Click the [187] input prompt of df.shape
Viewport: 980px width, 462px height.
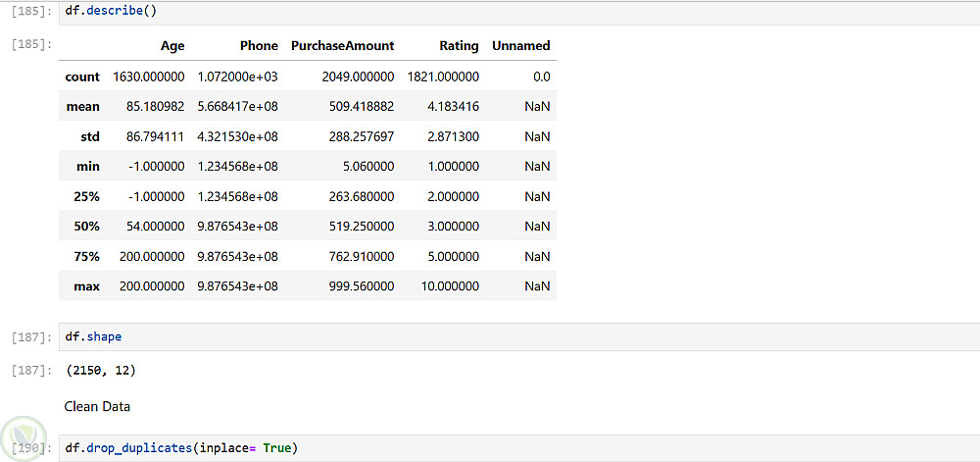(x=32, y=337)
